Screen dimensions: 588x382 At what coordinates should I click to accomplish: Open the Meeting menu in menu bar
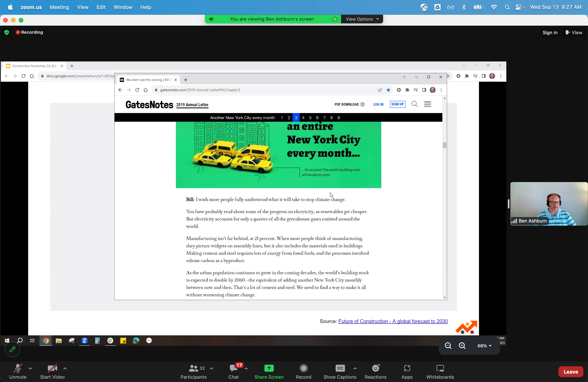tap(59, 7)
